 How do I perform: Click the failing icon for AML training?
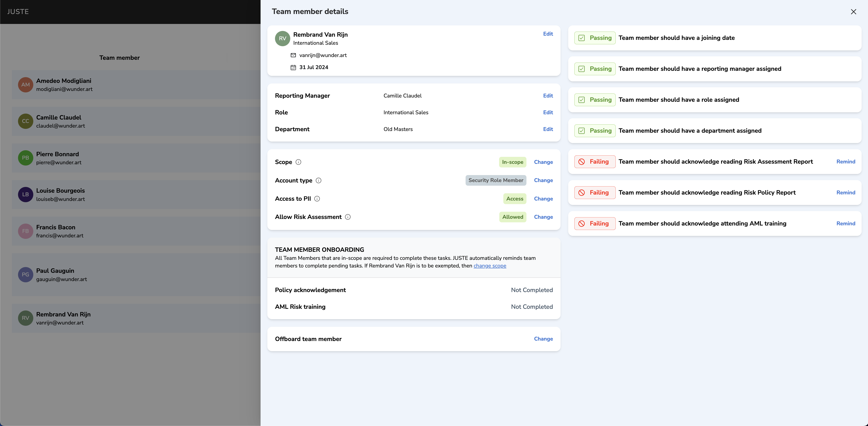[x=582, y=224]
